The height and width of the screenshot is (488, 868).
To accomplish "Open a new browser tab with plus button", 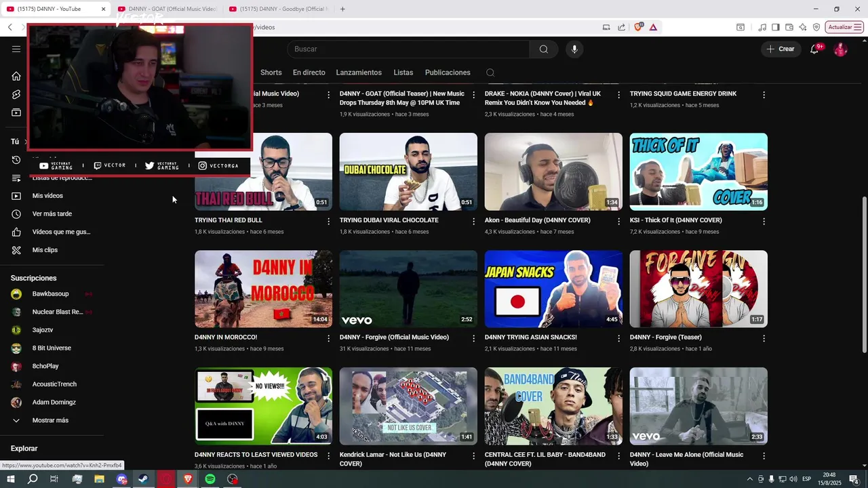I will [x=342, y=9].
